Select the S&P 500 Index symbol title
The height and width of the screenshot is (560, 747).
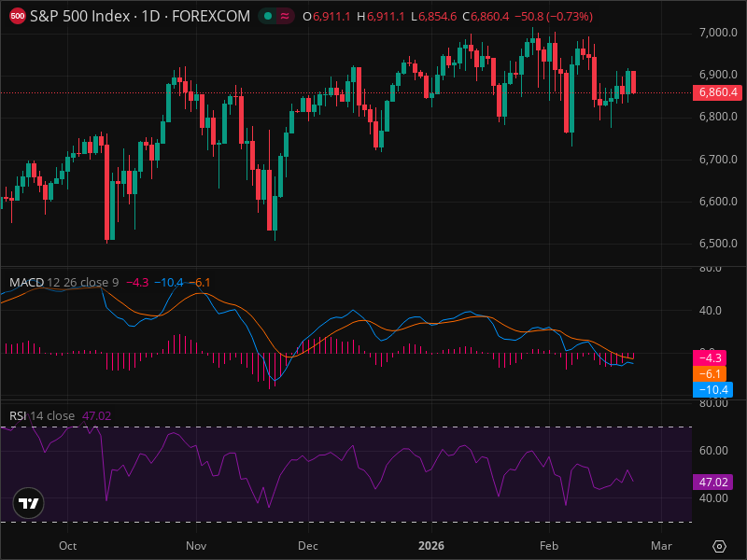pos(139,16)
